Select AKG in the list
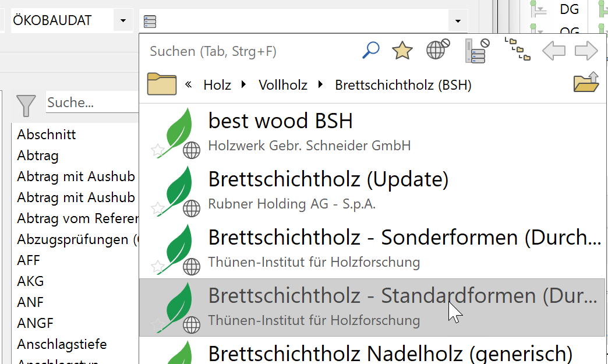608x364 pixels. [x=30, y=281]
